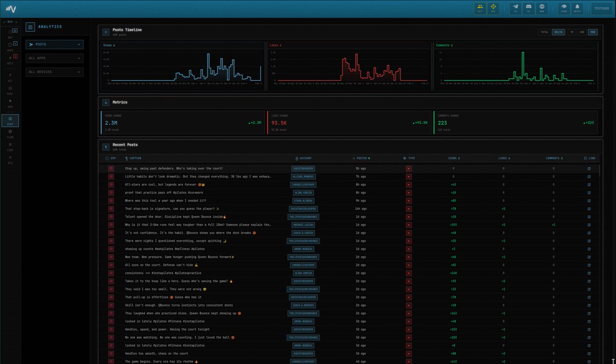This screenshot has height=364, width=616.
Task: Click type icon on 'Talent opened the door' row
Action: click(409, 217)
